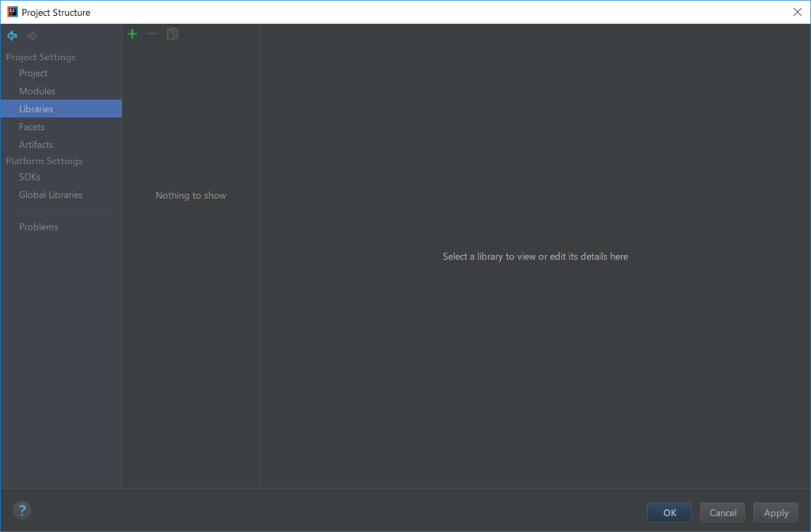Screen dimensions: 811x532
Task: Click the 'Select a library to view' message
Action: 535,256
